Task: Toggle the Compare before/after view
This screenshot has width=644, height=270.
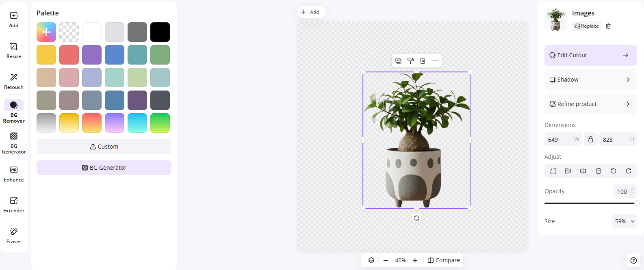Action: (444, 260)
